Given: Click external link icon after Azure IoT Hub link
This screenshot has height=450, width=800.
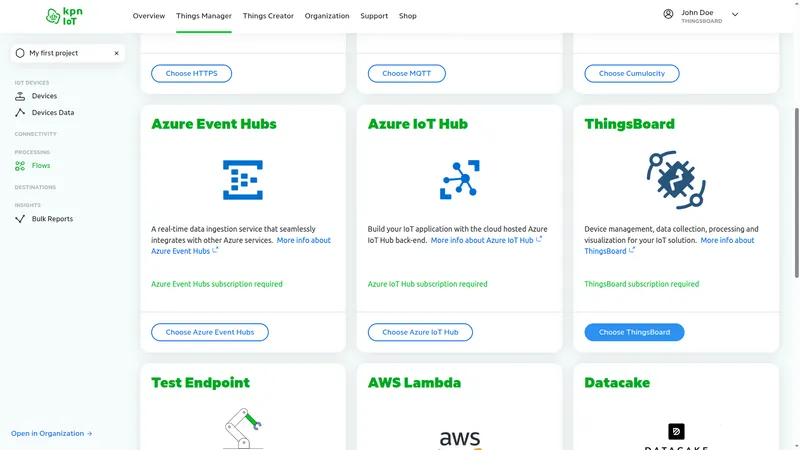Looking at the screenshot, I should [539, 239].
